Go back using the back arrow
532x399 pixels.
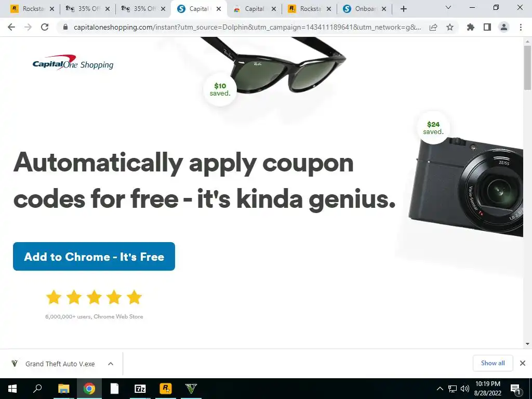(11, 27)
